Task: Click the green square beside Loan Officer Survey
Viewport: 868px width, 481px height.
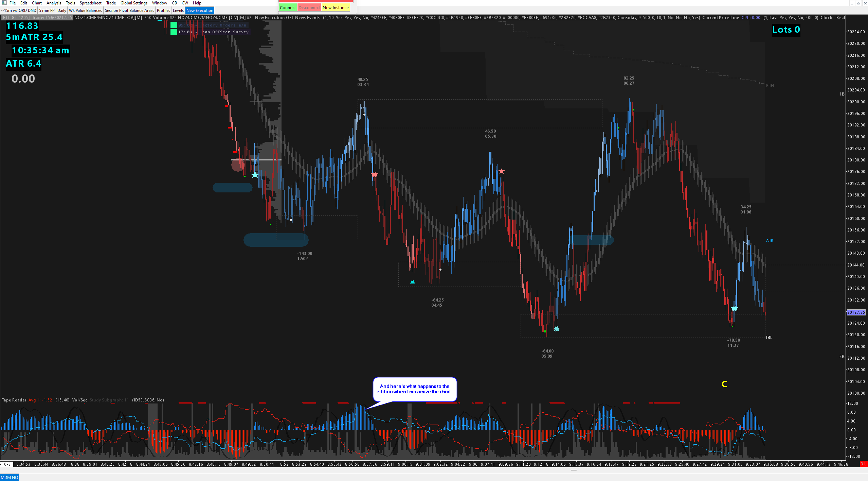Action: coord(174,32)
